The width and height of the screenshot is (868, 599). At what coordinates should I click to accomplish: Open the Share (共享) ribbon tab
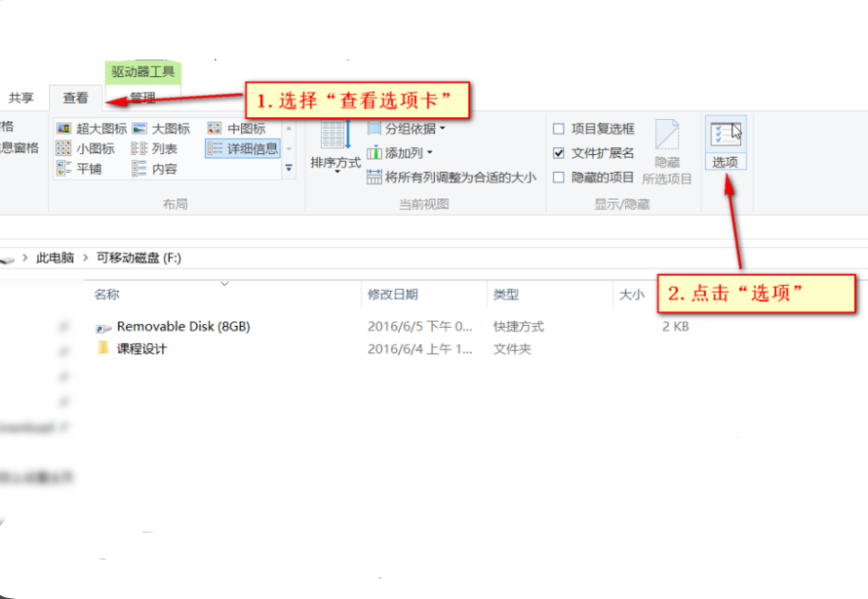[20, 98]
